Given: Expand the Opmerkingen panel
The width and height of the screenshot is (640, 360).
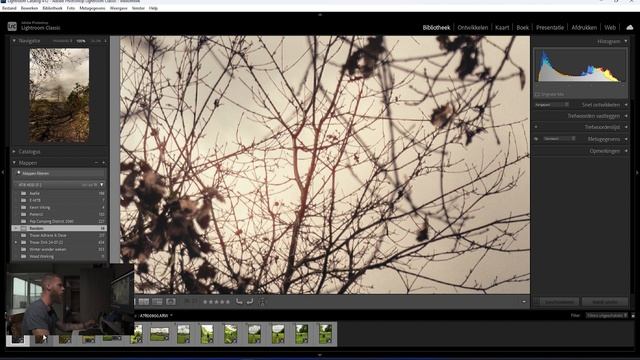Looking at the screenshot, I should pyautogui.click(x=626, y=151).
